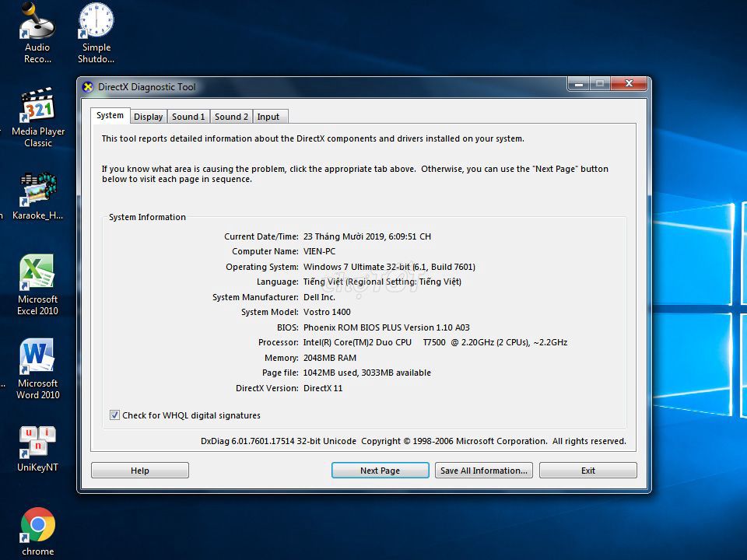The width and height of the screenshot is (747, 560).
Task: Click Save All Information button
Action: 483,471
